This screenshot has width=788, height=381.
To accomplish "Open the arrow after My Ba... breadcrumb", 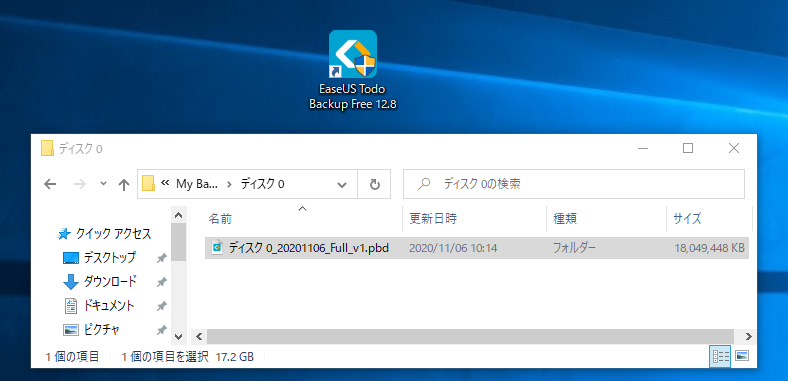I will pos(229,184).
